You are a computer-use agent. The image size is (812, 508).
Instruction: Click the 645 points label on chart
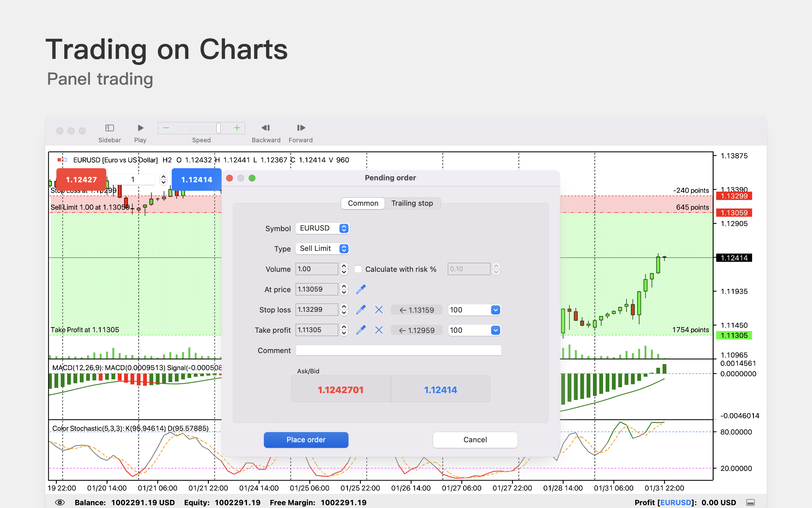692,207
